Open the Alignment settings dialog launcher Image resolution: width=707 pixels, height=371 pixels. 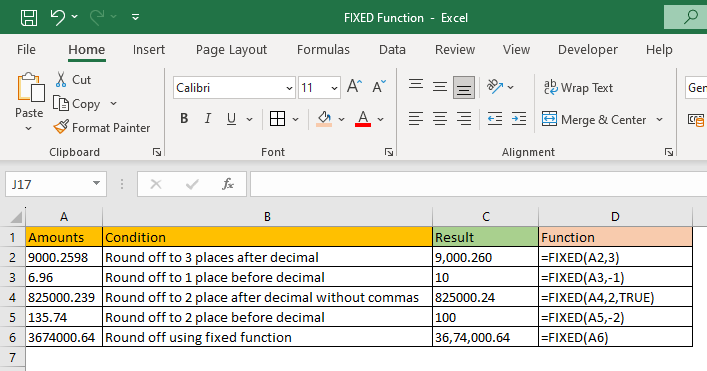pyautogui.click(x=669, y=152)
